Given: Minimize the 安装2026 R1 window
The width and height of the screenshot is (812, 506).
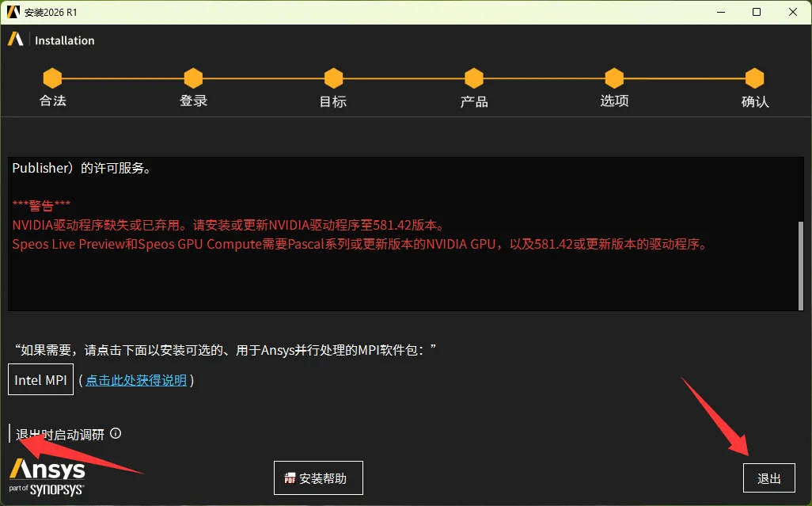Looking at the screenshot, I should [x=721, y=12].
